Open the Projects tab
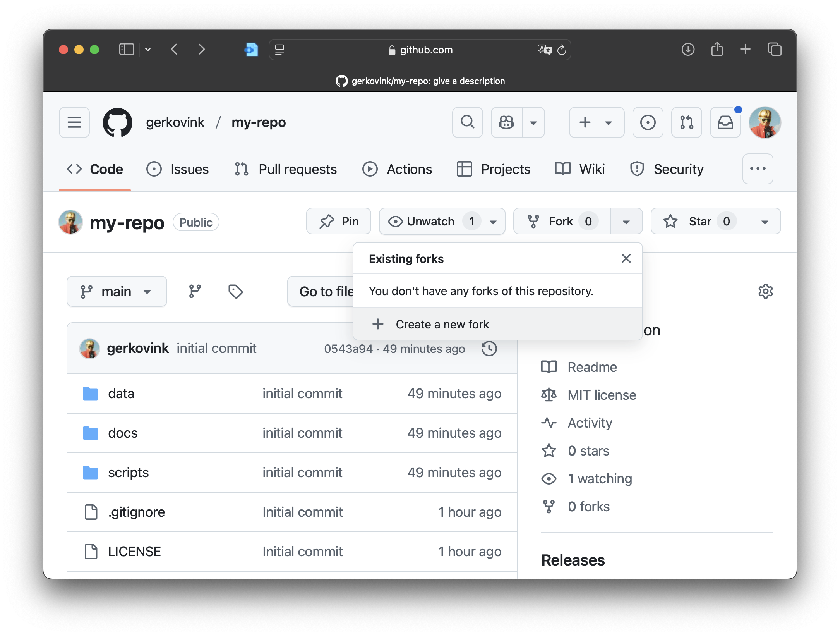Image resolution: width=840 pixels, height=636 pixels. (x=493, y=169)
